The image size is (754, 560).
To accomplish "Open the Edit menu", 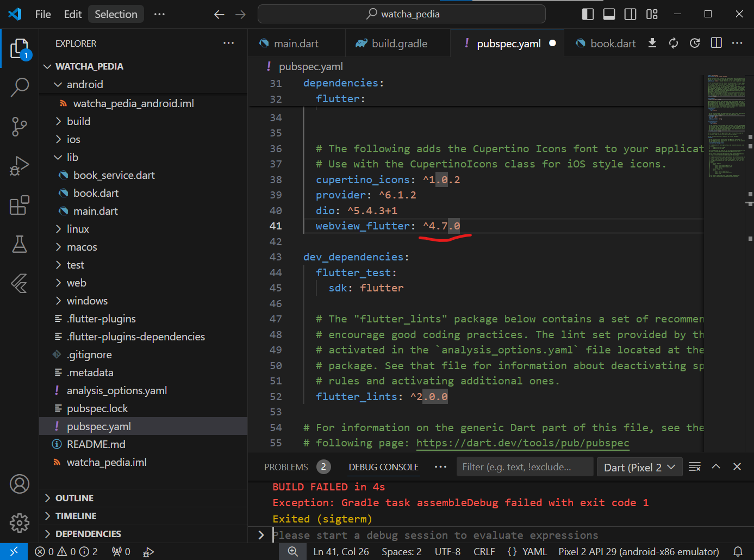I will 73,14.
